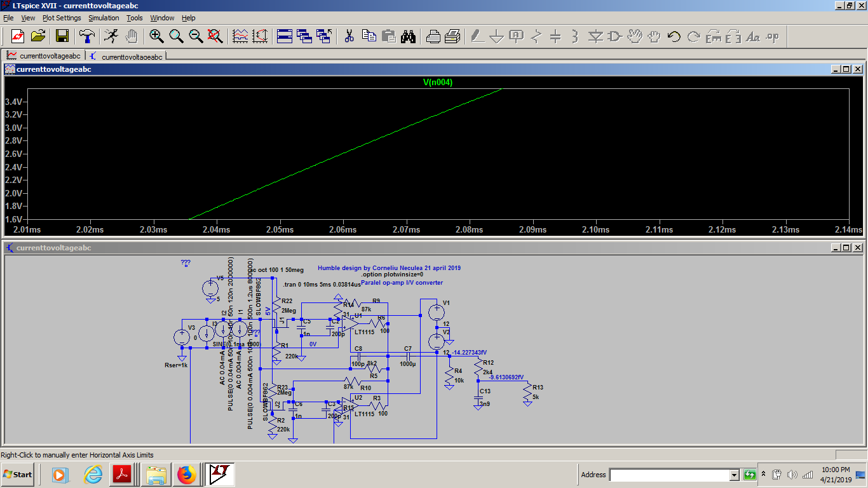Click the 2.6V vertical axis label
The image size is (868, 488).
tap(14, 154)
